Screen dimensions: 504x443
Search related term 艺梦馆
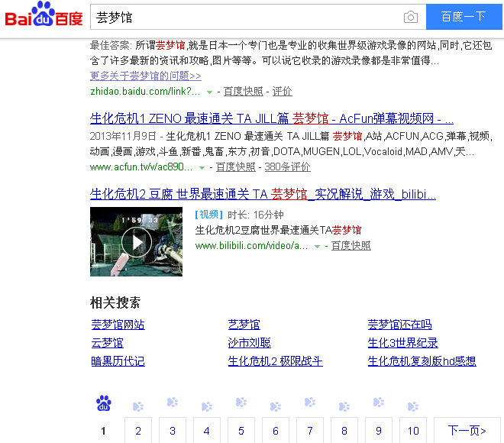pyautogui.click(x=244, y=325)
